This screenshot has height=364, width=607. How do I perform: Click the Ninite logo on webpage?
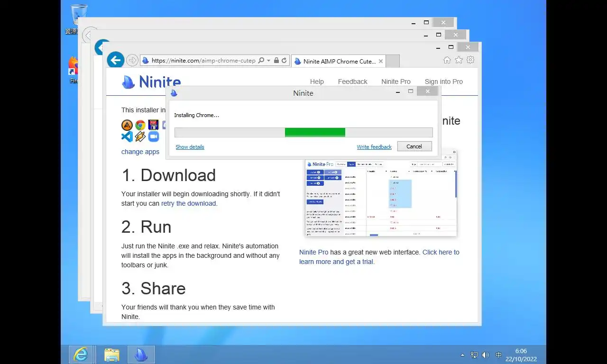[x=151, y=82]
